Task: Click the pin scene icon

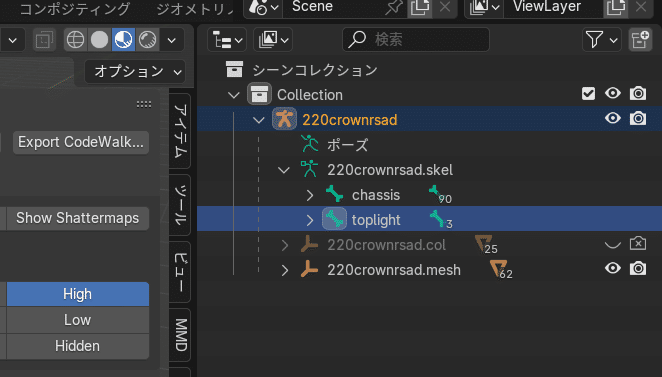Action: coord(394,7)
